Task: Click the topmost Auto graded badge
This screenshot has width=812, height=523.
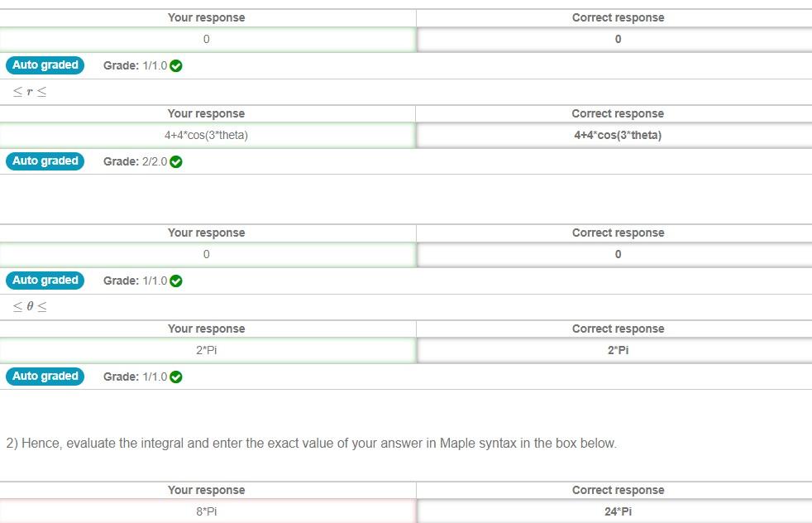Action: point(45,65)
